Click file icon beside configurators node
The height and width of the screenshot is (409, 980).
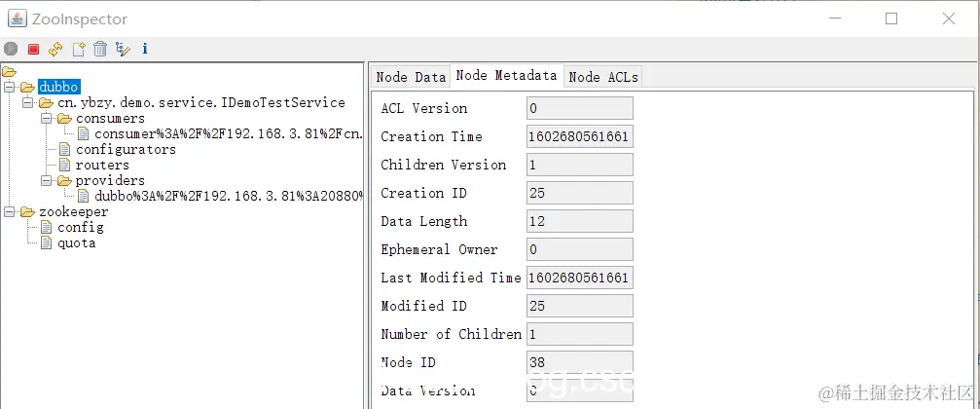click(x=64, y=149)
